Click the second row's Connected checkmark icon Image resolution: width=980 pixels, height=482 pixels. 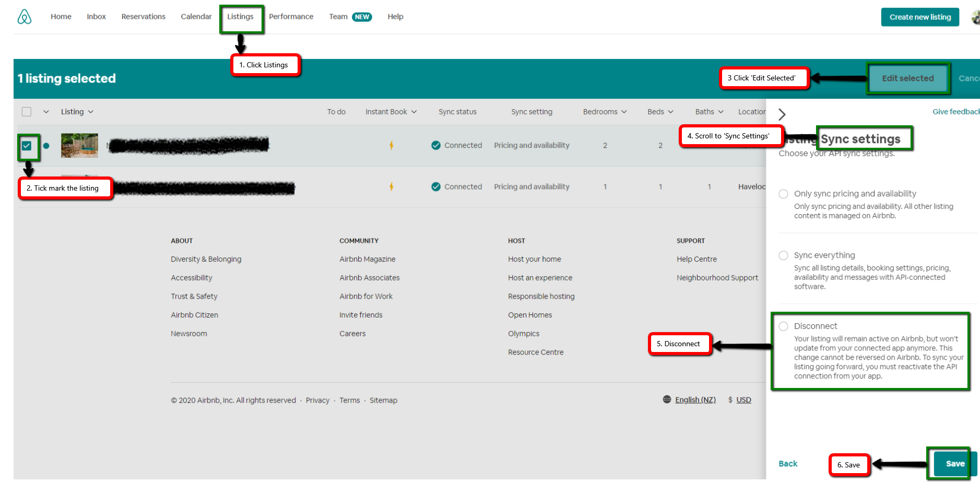click(x=436, y=186)
